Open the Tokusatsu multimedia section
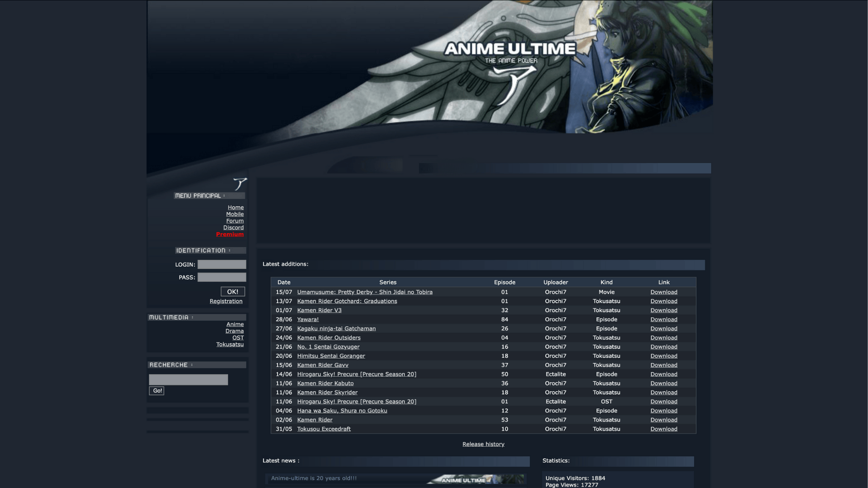Image resolution: width=868 pixels, height=488 pixels. tap(230, 344)
